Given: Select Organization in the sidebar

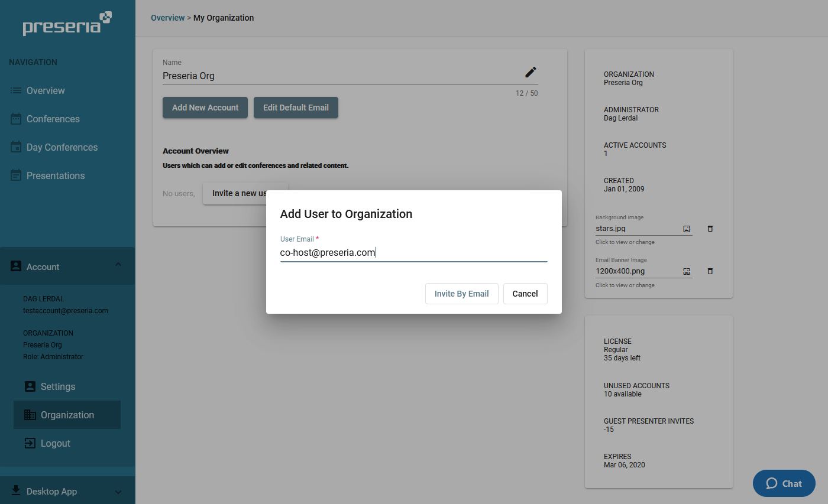Looking at the screenshot, I should (x=67, y=415).
